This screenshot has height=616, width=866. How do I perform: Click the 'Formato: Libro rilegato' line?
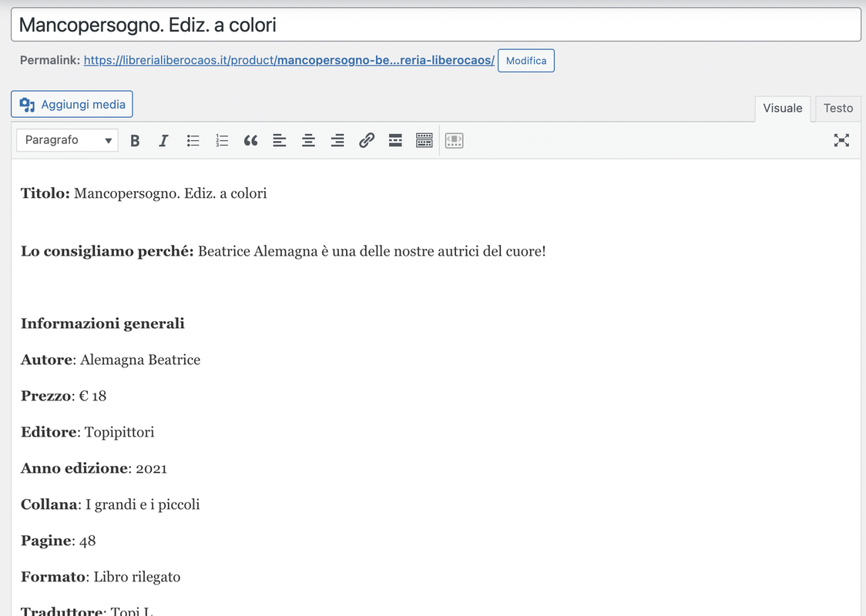pos(100,577)
